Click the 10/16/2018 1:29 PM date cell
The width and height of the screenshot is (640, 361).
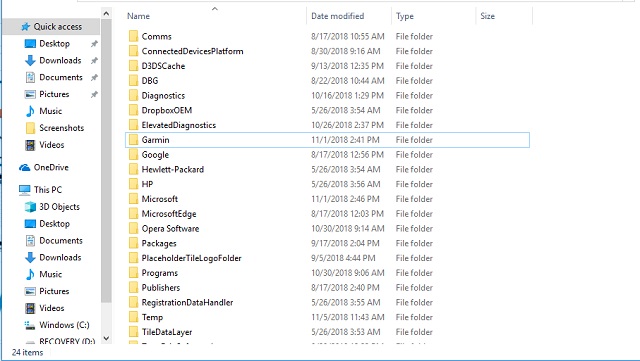347,96
